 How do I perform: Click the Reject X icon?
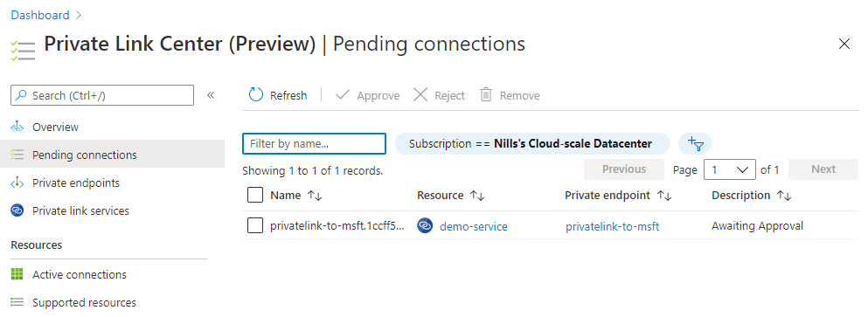[420, 95]
